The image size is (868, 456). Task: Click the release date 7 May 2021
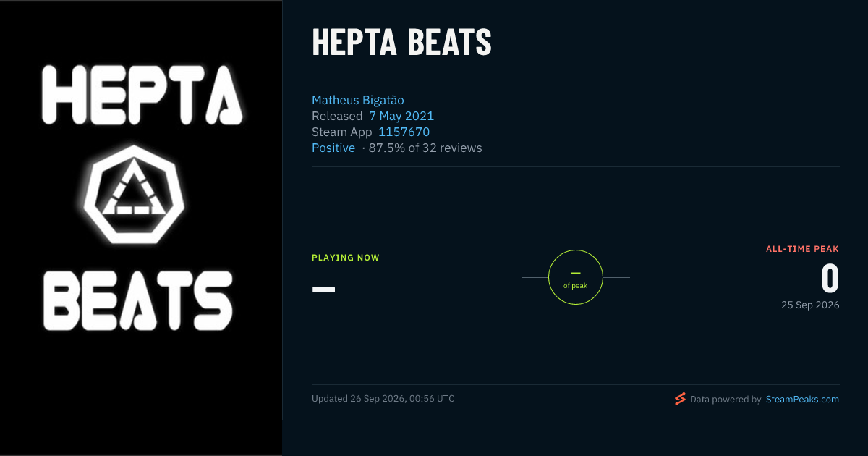(x=401, y=116)
